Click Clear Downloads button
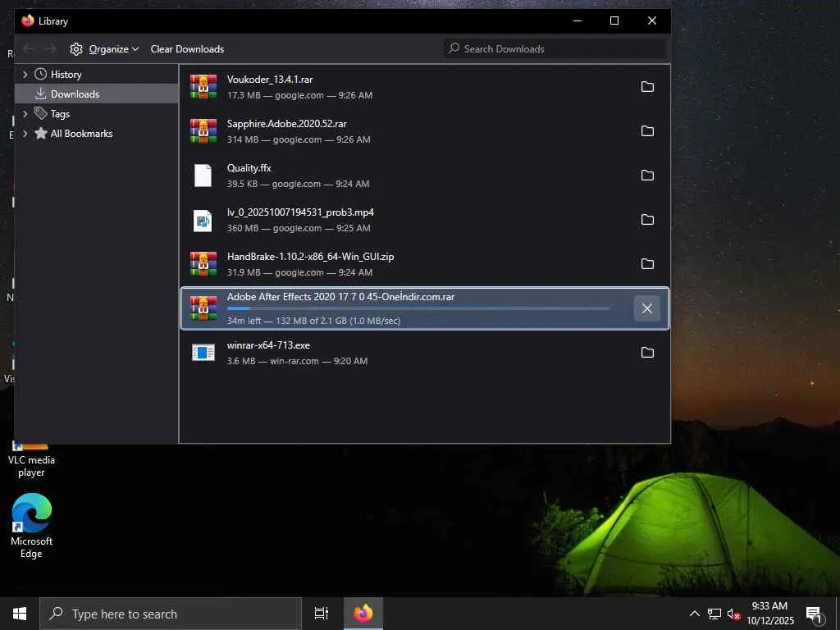 pyautogui.click(x=187, y=49)
